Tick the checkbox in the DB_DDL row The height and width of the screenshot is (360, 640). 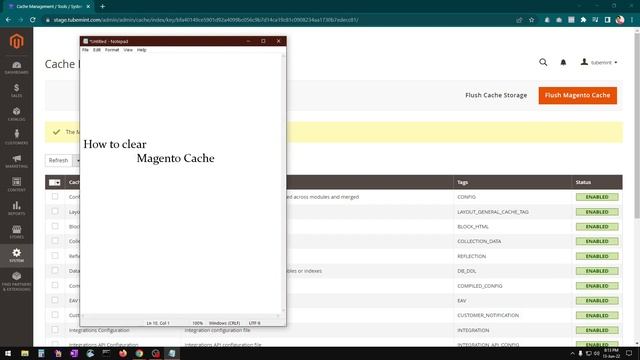click(x=55, y=271)
